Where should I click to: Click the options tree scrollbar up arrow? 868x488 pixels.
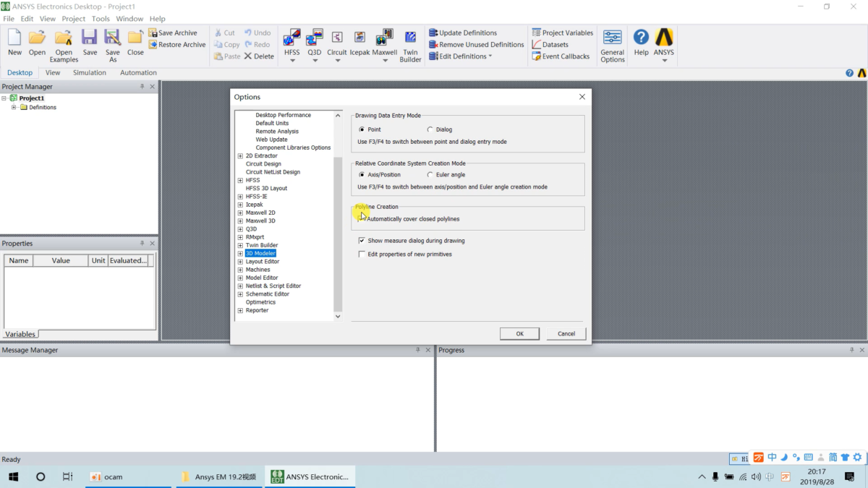click(x=338, y=115)
